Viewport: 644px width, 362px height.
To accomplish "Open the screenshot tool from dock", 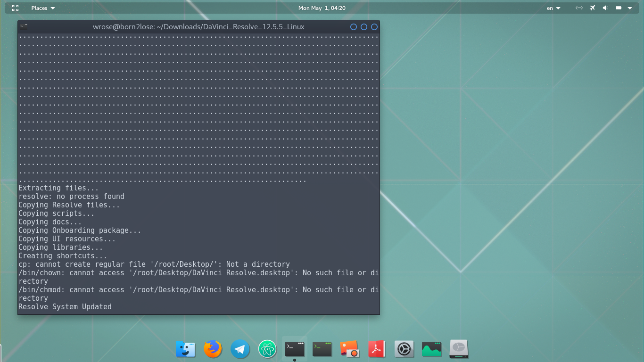I will click(349, 349).
